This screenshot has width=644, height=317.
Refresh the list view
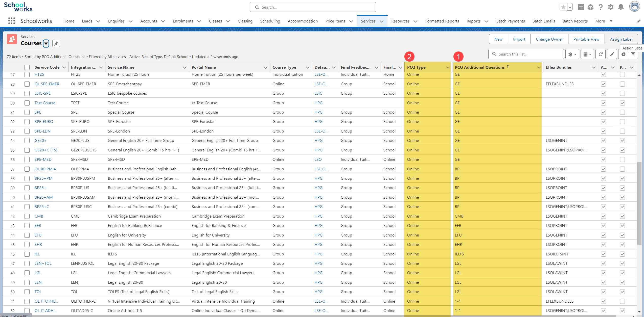click(x=601, y=54)
